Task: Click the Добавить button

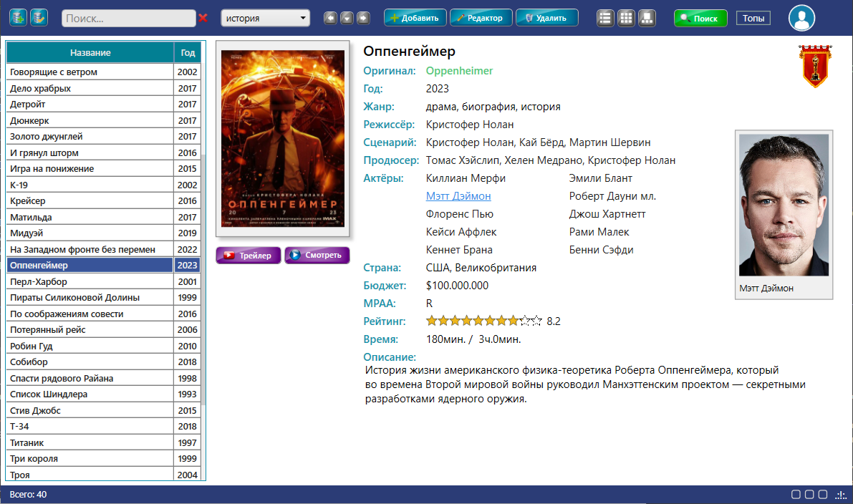Action: pyautogui.click(x=415, y=18)
